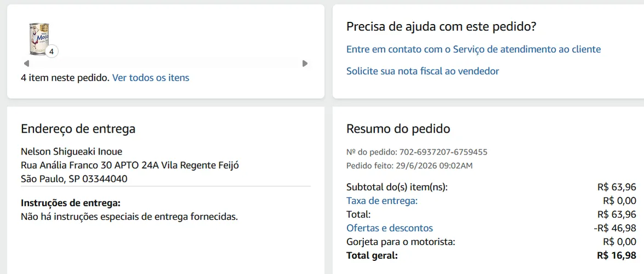Viewport: 644px width, 274px height.
Task: Click the Pedido feito date line
Action: click(x=409, y=166)
